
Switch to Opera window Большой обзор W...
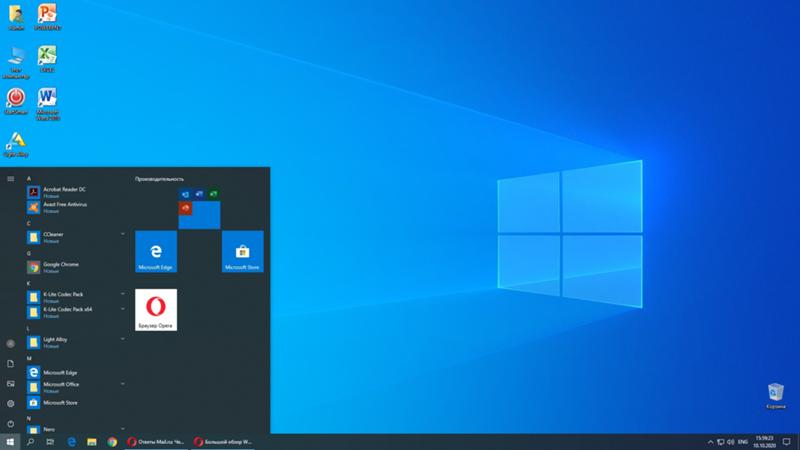(223, 442)
